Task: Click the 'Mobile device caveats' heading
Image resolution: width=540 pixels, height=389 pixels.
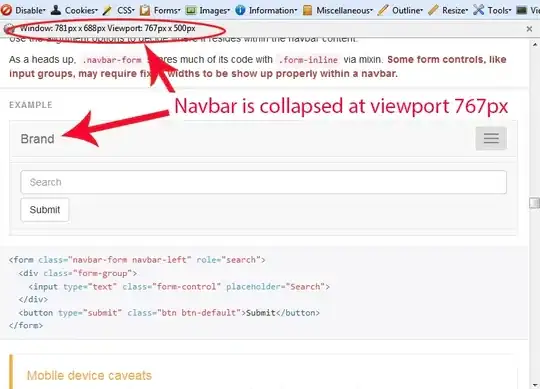Action: pyautogui.click(x=89, y=376)
